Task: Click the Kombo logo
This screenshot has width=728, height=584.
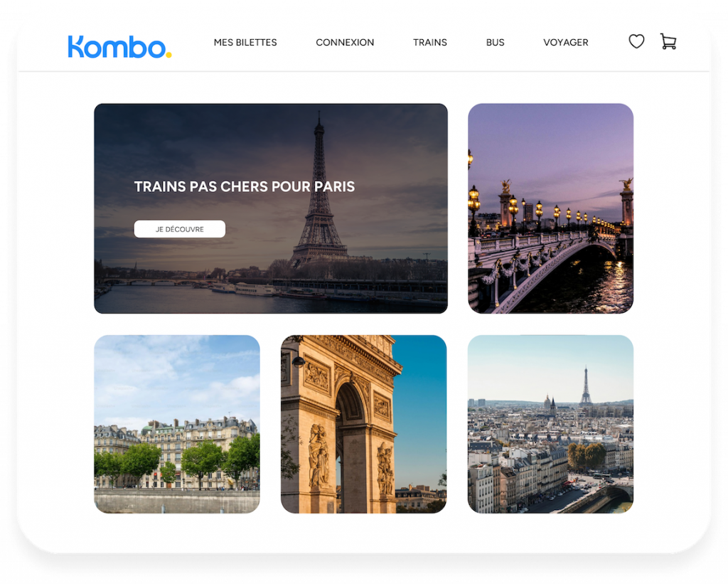Action: [x=119, y=47]
